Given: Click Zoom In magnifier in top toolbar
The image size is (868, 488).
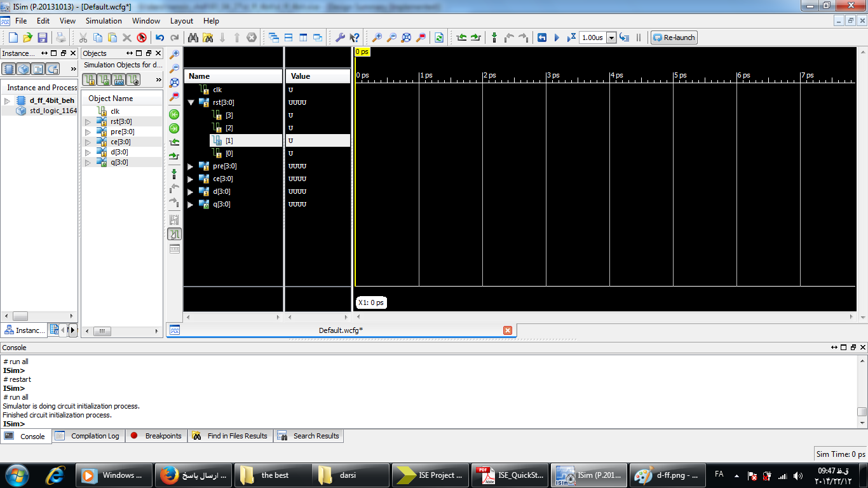Looking at the screenshot, I should click(377, 37).
